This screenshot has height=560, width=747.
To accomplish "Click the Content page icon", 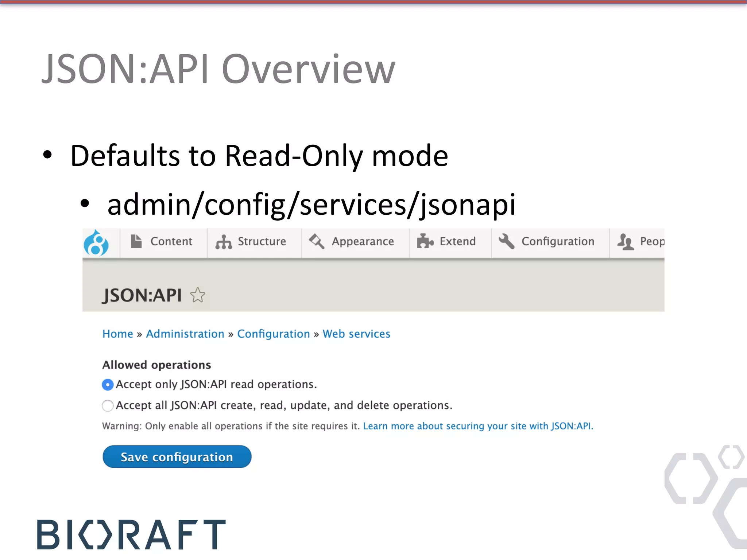I will (136, 241).
